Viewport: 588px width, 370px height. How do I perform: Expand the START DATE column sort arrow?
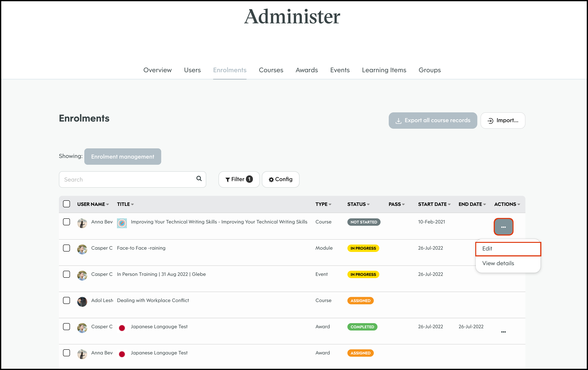pos(449,204)
